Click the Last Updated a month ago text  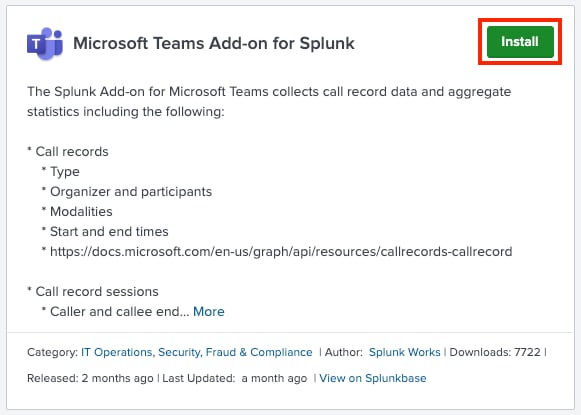click(235, 378)
